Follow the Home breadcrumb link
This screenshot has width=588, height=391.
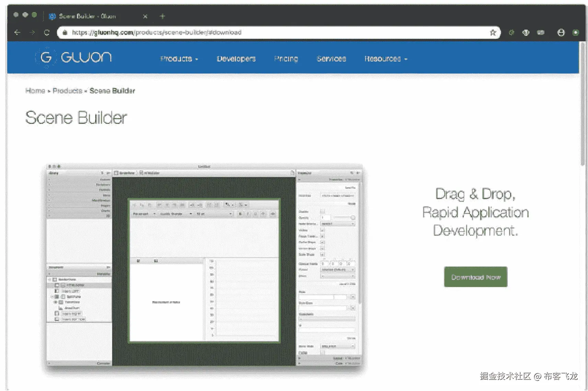tap(35, 91)
